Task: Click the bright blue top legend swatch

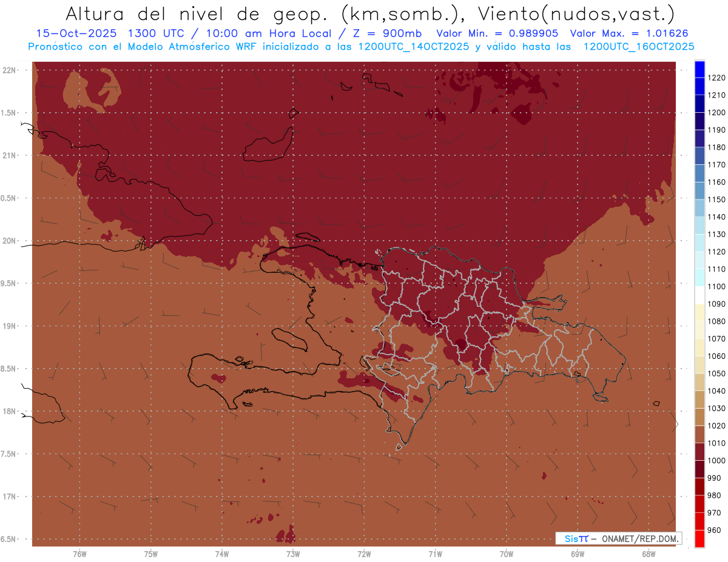Action: click(x=699, y=69)
